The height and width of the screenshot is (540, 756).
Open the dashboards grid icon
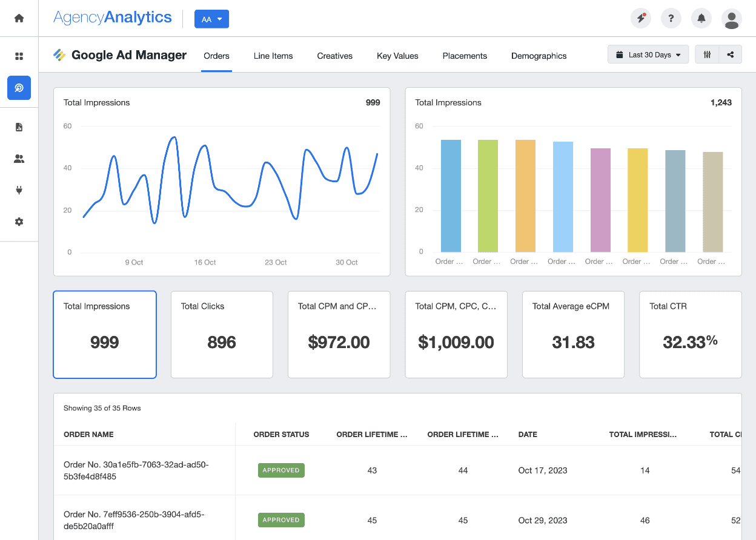point(19,56)
